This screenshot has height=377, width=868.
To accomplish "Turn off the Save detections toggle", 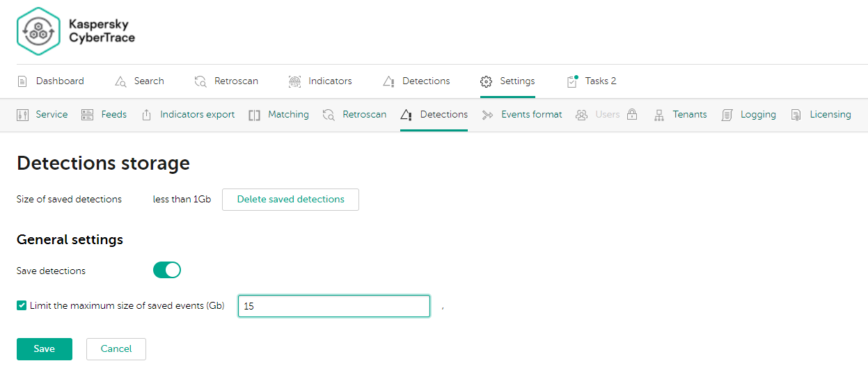I will pyautogui.click(x=167, y=271).
